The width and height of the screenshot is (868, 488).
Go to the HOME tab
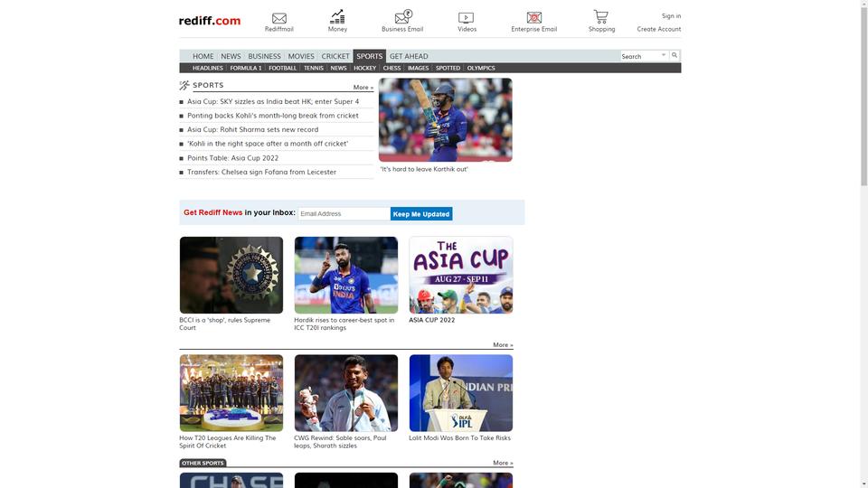click(203, 56)
